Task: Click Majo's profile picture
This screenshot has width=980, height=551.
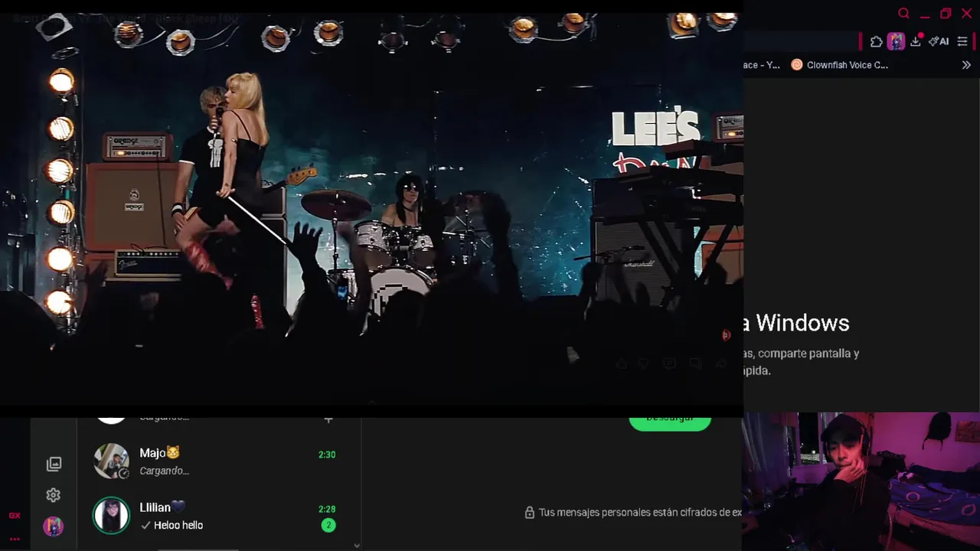Action: (x=111, y=461)
